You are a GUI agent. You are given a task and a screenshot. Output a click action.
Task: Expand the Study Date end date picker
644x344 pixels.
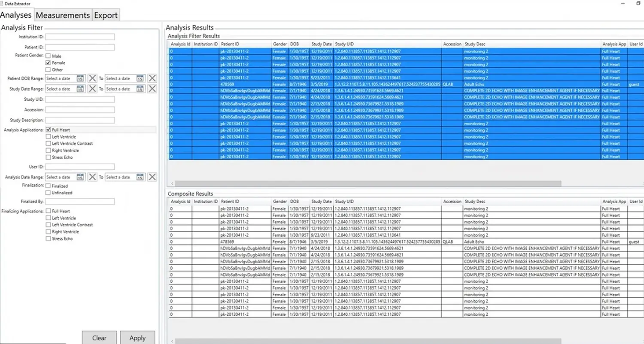click(140, 89)
